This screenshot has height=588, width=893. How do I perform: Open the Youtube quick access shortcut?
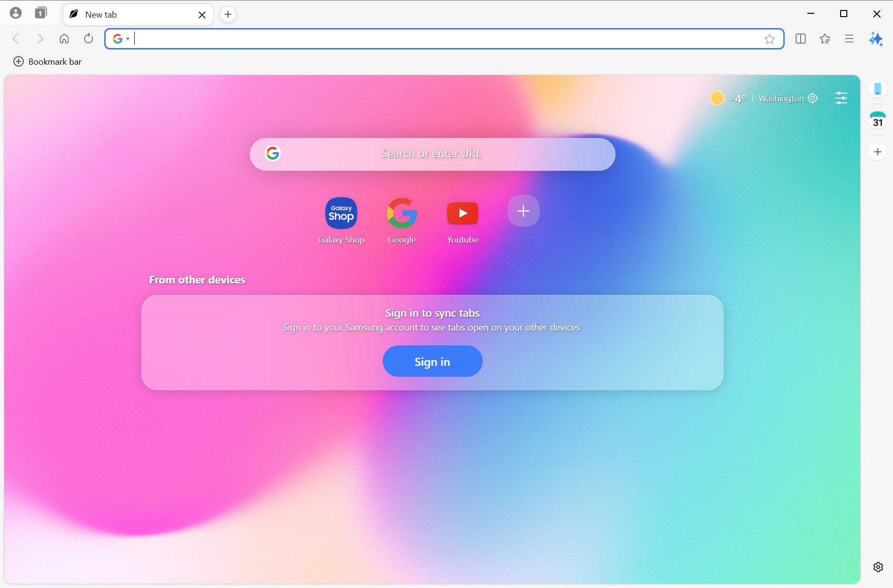[x=462, y=213]
